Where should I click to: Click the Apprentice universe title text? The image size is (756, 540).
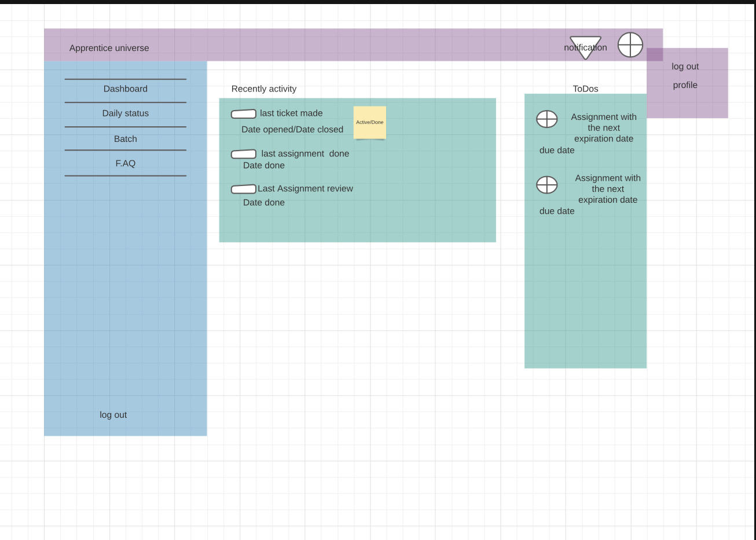tap(109, 48)
